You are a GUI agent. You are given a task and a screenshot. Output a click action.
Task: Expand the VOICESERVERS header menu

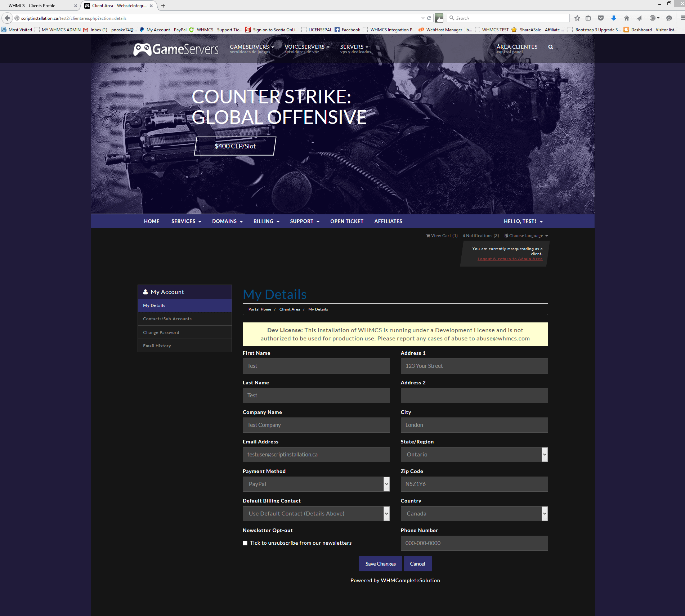[307, 49]
